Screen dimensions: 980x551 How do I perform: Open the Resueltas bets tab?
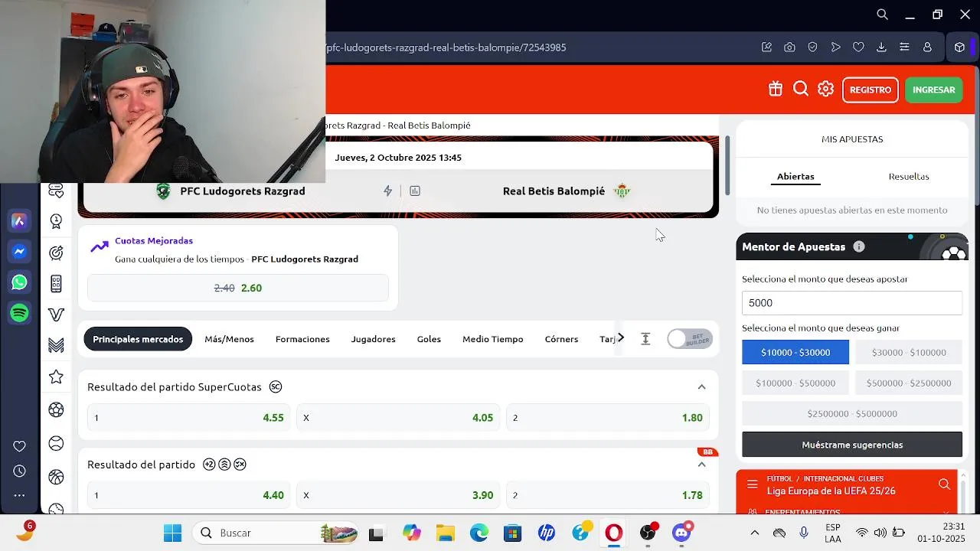[909, 176]
